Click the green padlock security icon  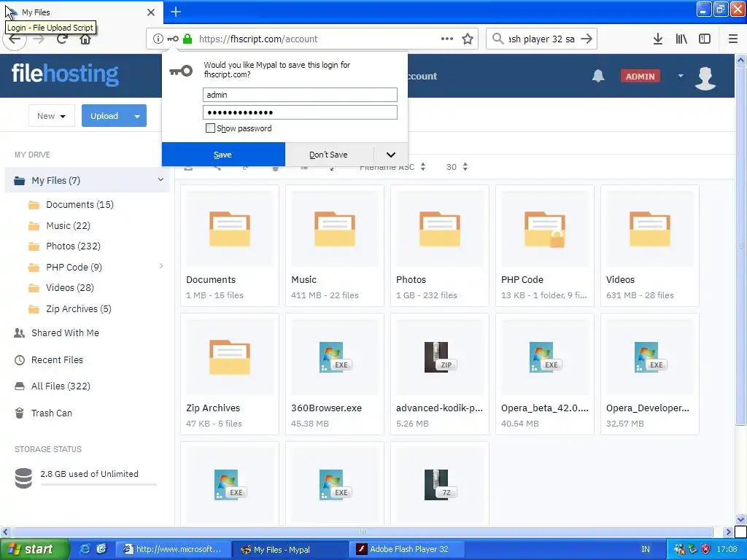(187, 39)
